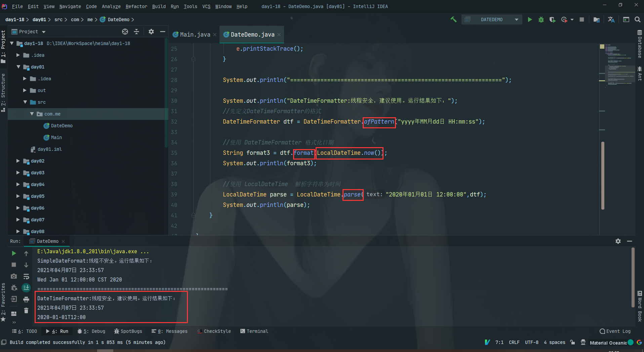This screenshot has height=352, width=644.
Task: Open the Translate icon in the toolbar
Action: 611,19
